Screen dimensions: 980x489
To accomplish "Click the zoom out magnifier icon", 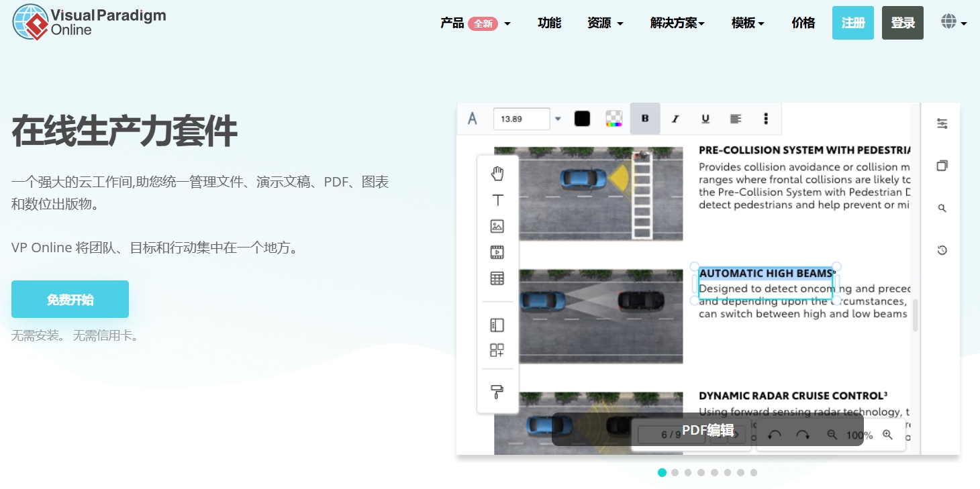I will tap(832, 435).
